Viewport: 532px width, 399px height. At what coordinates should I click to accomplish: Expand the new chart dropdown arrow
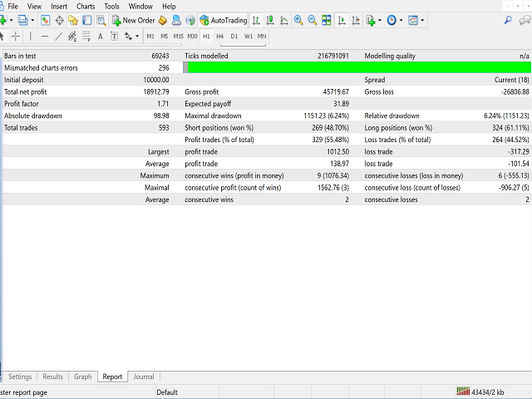11,20
